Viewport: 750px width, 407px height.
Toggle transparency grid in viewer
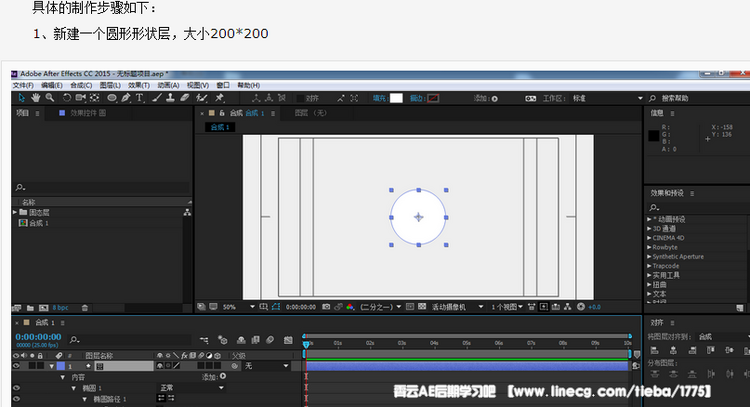(x=422, y=307)
